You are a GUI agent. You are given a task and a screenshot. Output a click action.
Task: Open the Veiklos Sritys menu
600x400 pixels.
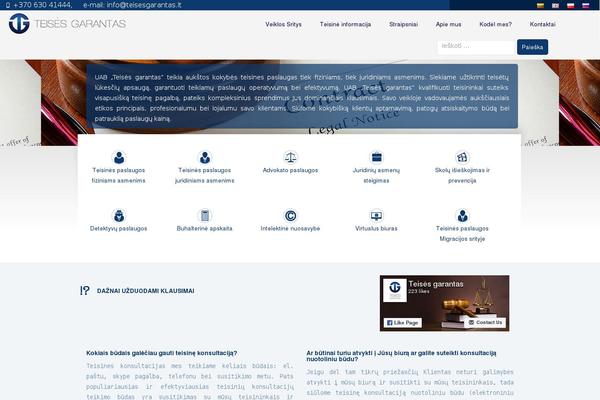point(284,24)
